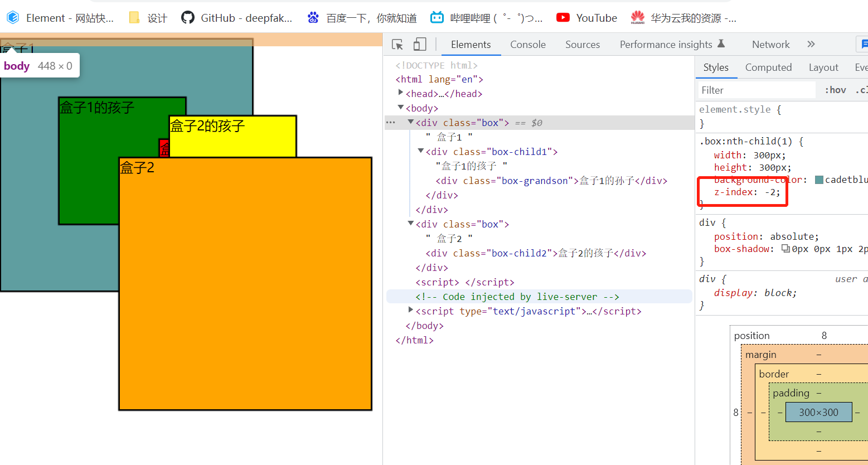868x465 pixels.
Task: Open the GitHub bookmark icon
Action: pyautogui.click(x=188, y=18)
